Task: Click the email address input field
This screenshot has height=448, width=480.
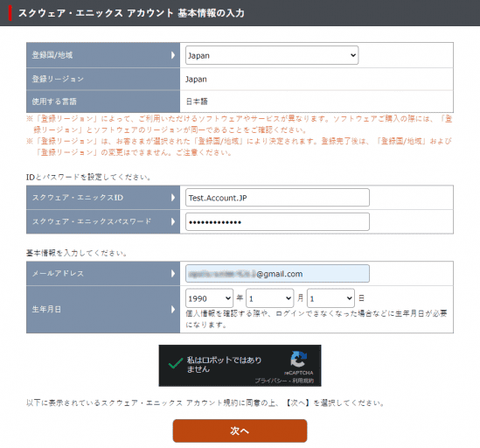Action: pos(277,273)
